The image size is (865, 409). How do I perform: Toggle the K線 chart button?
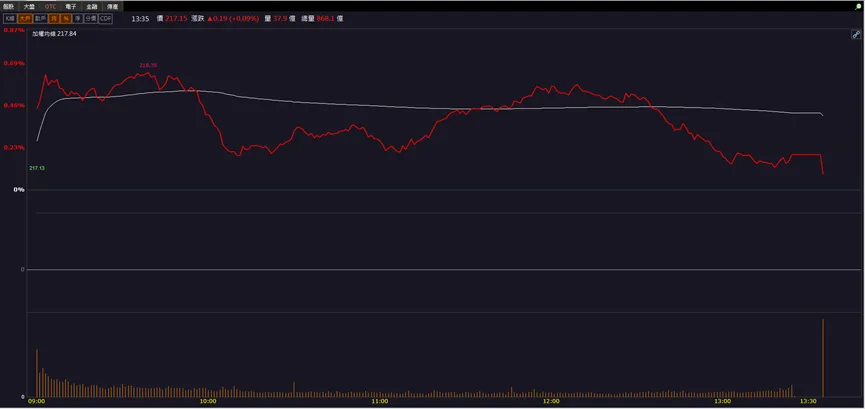tap(9, 19)
